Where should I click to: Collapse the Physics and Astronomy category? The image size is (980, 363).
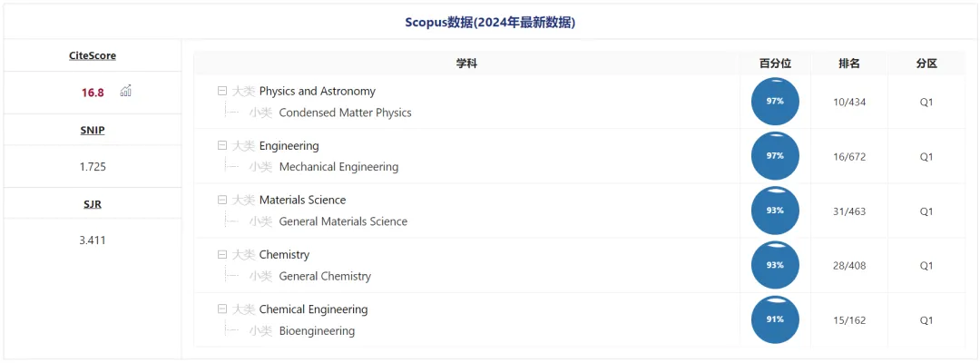pos(222,91)
